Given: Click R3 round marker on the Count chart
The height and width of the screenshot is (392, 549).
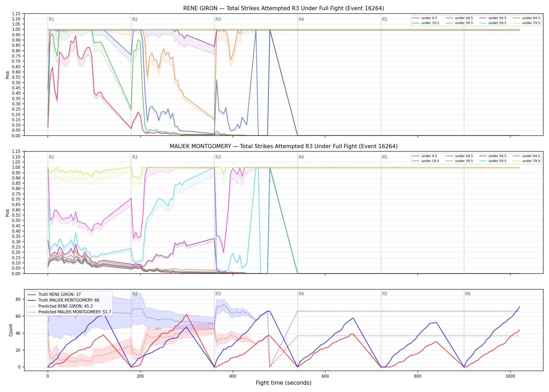Looking at the screenshot, I should (218, 294).
